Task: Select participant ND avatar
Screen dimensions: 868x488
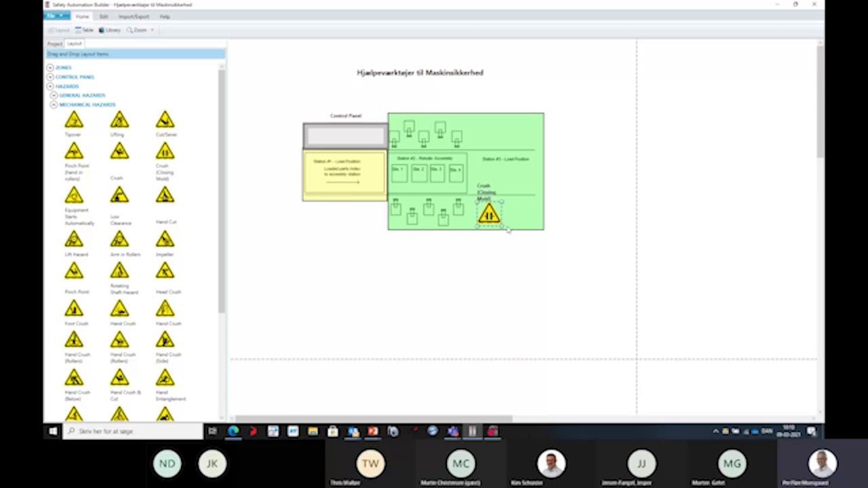Action: click(167, 464)
